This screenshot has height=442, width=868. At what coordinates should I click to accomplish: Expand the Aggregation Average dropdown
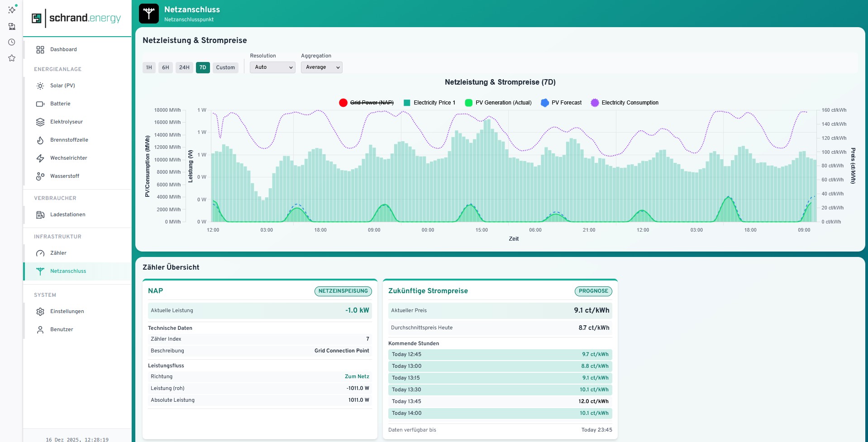click(x=321, y=67)
